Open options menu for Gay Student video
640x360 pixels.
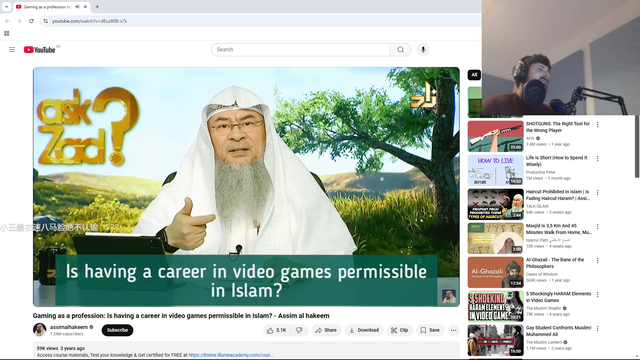598,329
